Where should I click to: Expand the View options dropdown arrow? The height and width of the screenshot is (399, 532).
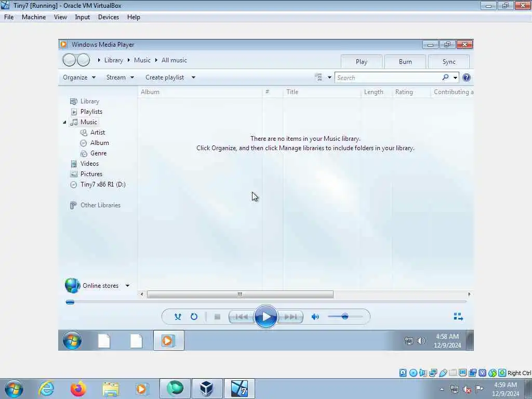click(329, 78)
